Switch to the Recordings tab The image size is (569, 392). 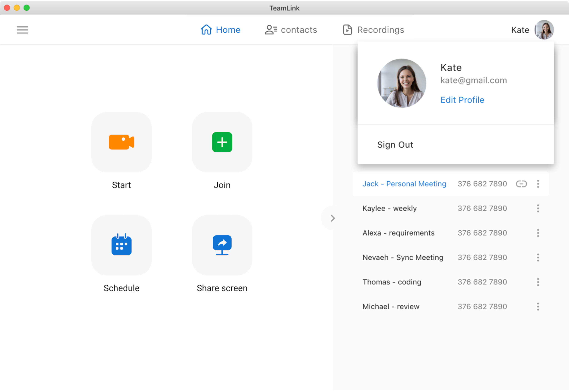tap(373, 30)
